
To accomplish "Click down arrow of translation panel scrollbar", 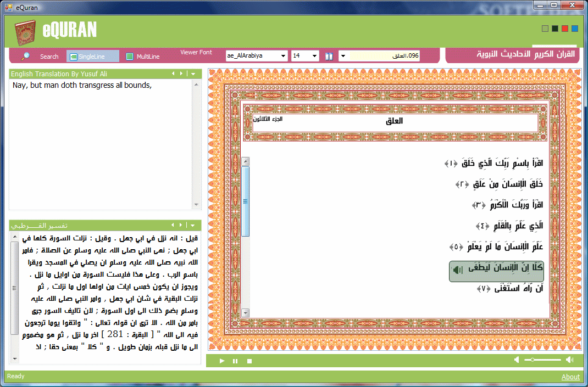I will [x=196, y=205].
